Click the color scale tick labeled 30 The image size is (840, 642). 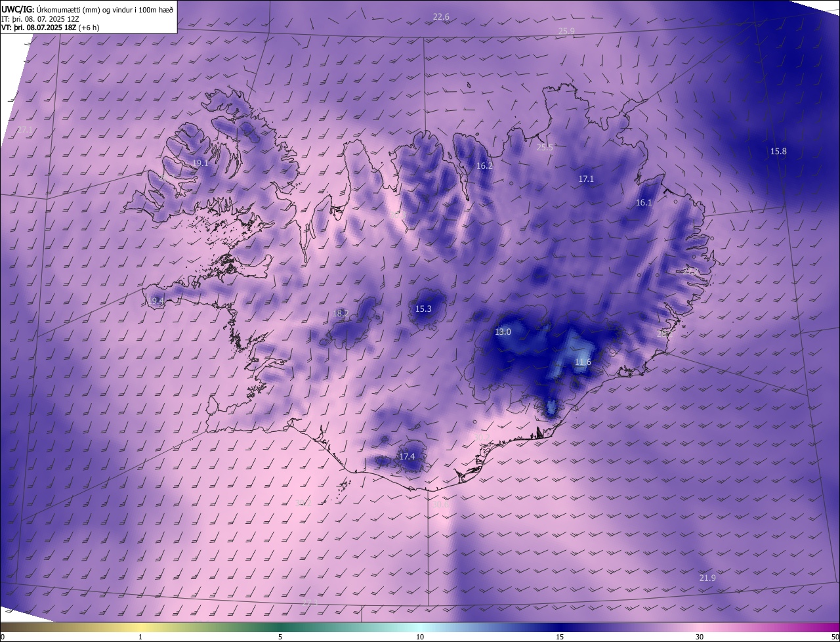tap(700, 637)
